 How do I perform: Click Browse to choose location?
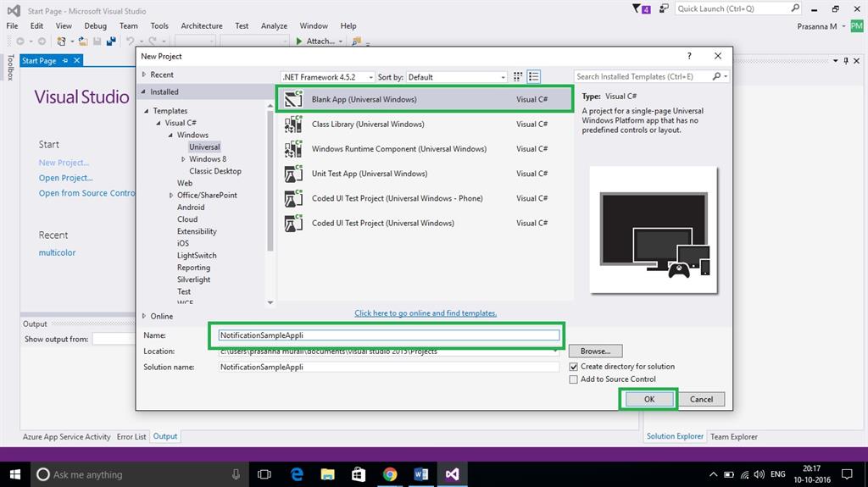[595, 351]
